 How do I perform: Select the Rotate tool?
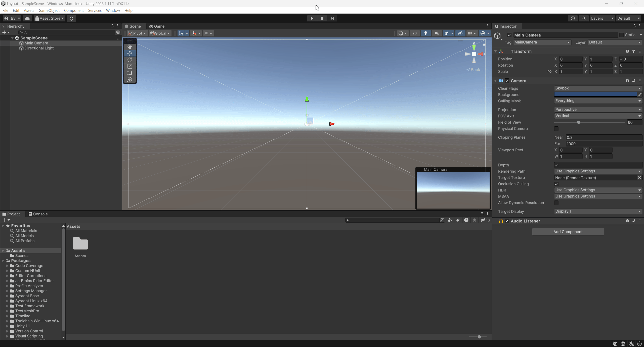click(x=130, y=60)
